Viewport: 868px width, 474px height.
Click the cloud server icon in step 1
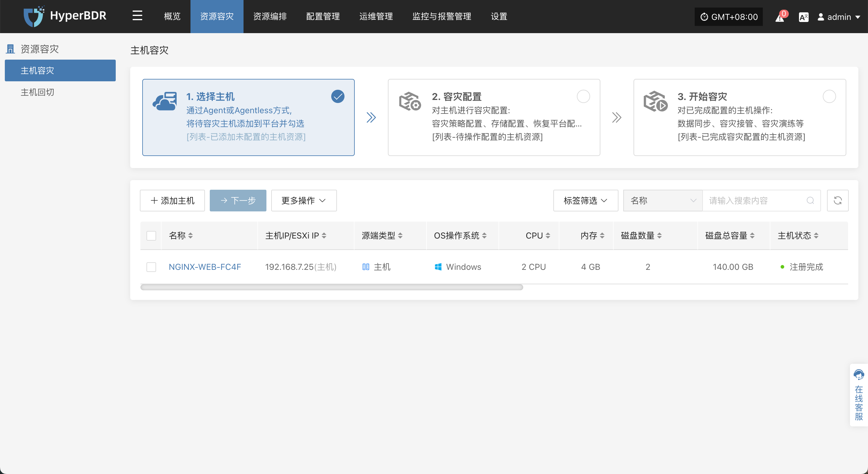[165, 101]
